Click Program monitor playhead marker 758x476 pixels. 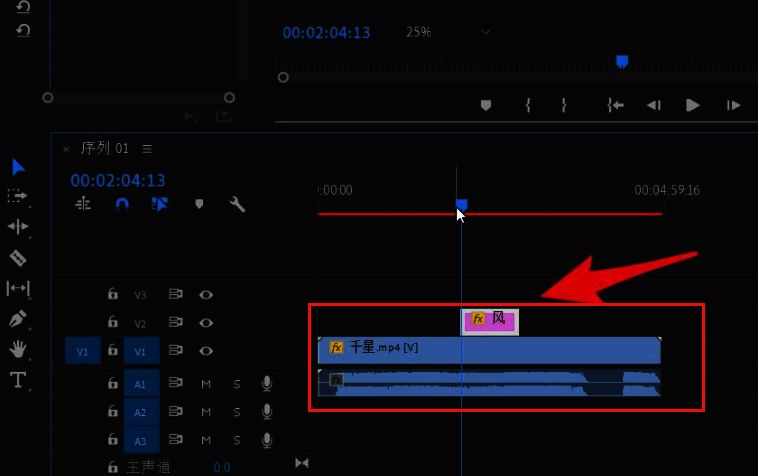click(622, 62)
